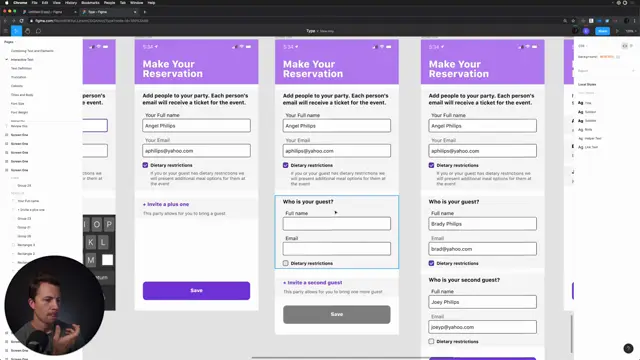Select the Move tool in Figma toolbar
Screen dimensions: 640x360
[x=16, y=31]
